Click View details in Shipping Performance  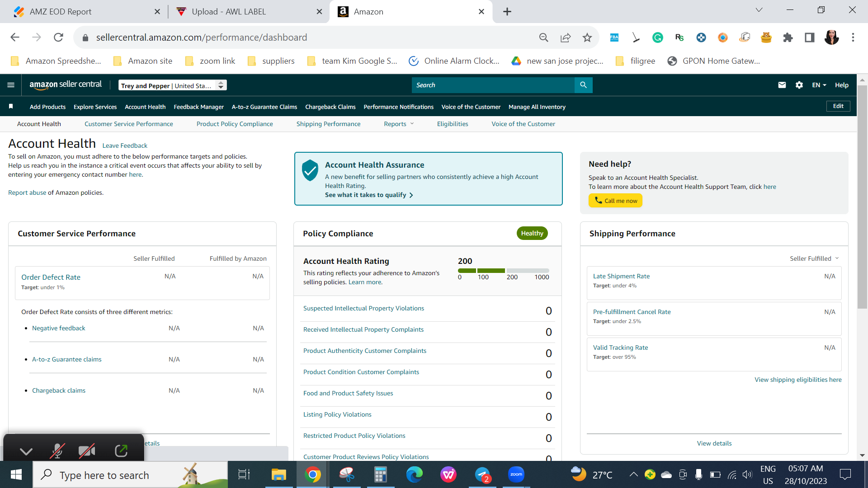point(714,443)
